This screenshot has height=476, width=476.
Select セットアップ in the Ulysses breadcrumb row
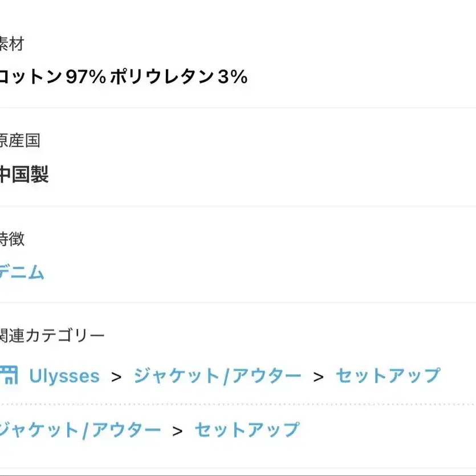click(388, 376)
